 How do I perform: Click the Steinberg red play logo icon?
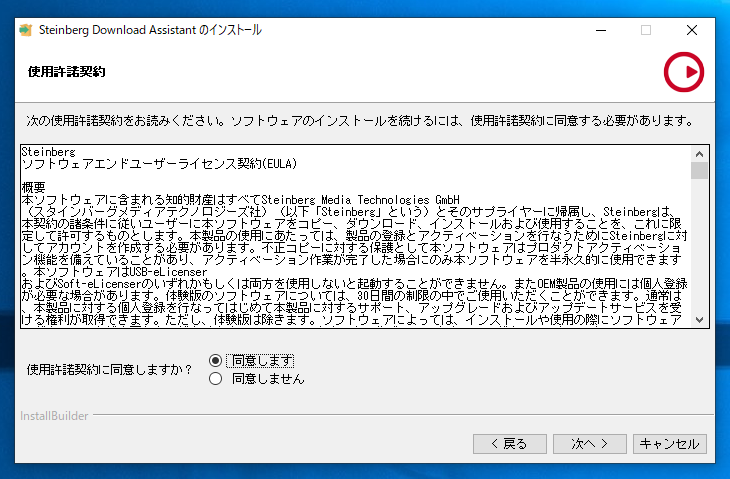[683, 72]
